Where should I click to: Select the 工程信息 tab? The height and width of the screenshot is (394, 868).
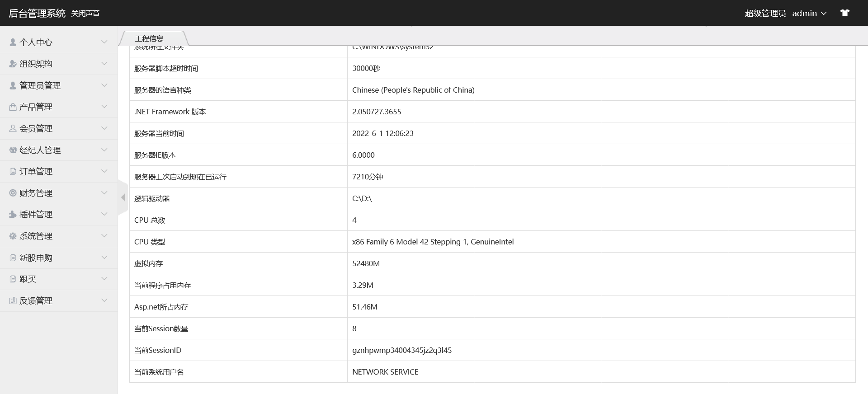point(149,38)
